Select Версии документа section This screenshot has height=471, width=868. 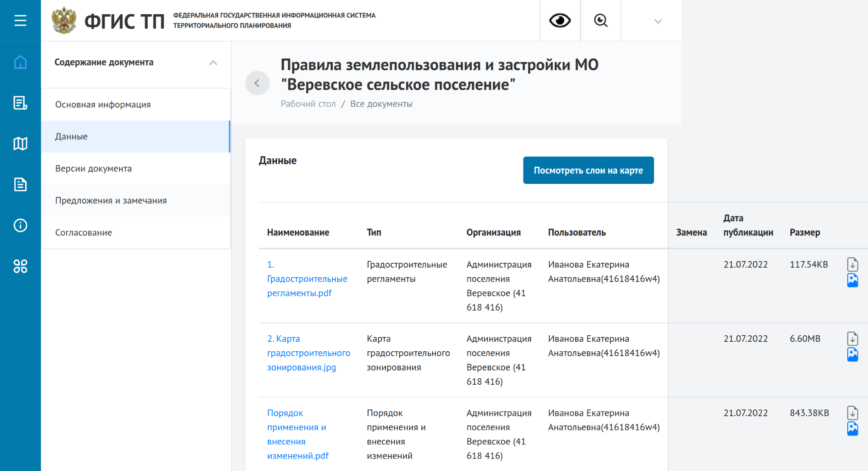point(135,169)
